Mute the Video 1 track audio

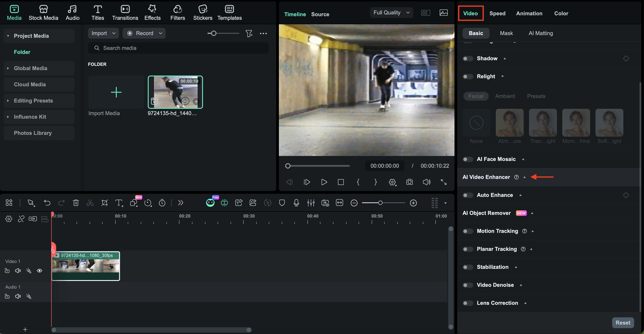pyautogui.click(x=18, y=270)
